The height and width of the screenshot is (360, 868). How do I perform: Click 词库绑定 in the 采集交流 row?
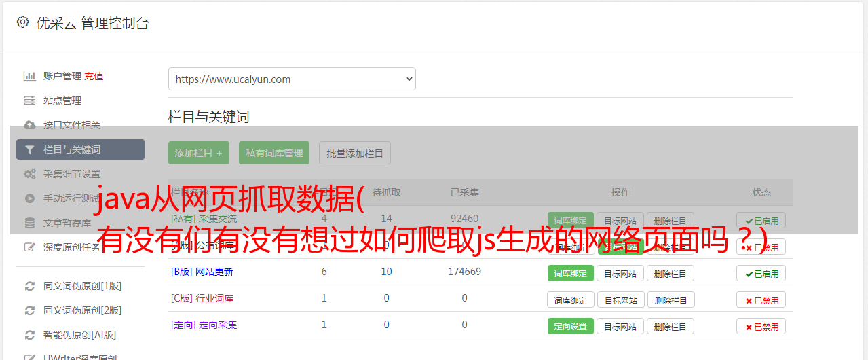point(570,220)
